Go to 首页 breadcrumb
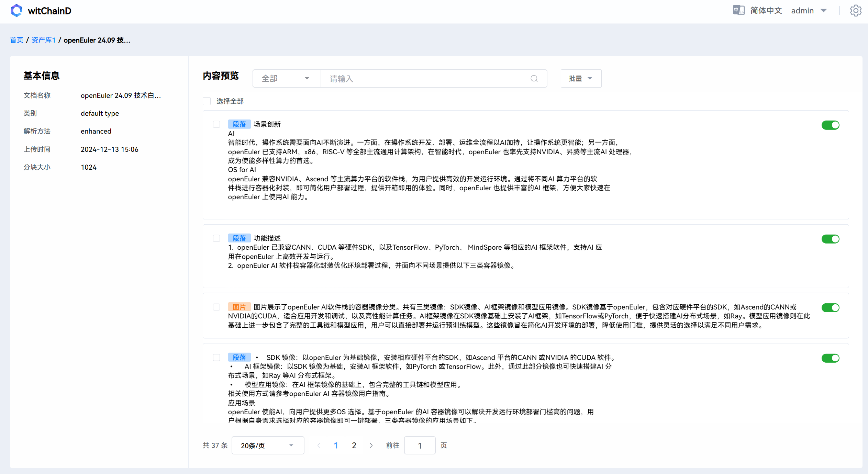Image resolution: width=868 pixels, height=474 pixels. pos(16,40)
